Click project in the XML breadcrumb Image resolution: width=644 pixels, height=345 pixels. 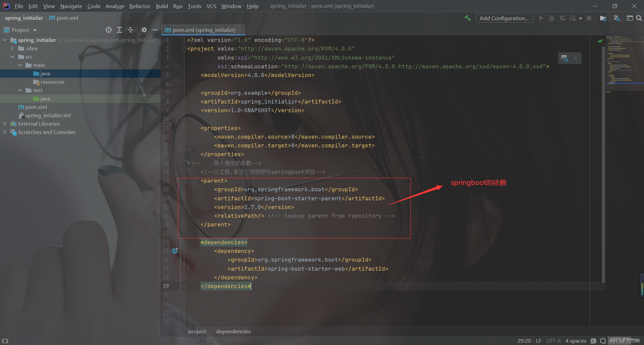pos(197,331)
